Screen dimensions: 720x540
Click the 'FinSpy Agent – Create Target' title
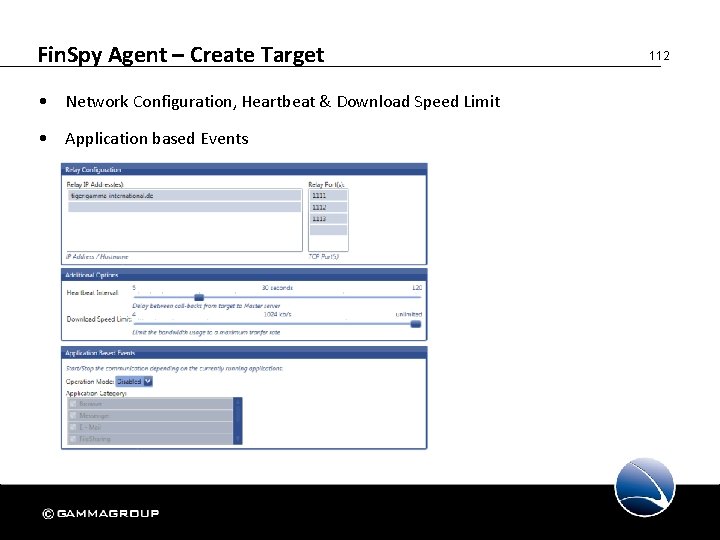(x=181, y=55)
